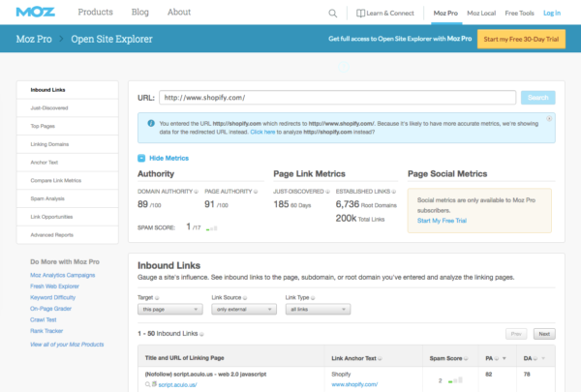Click Spam Score column info icon

coord(466,358)
